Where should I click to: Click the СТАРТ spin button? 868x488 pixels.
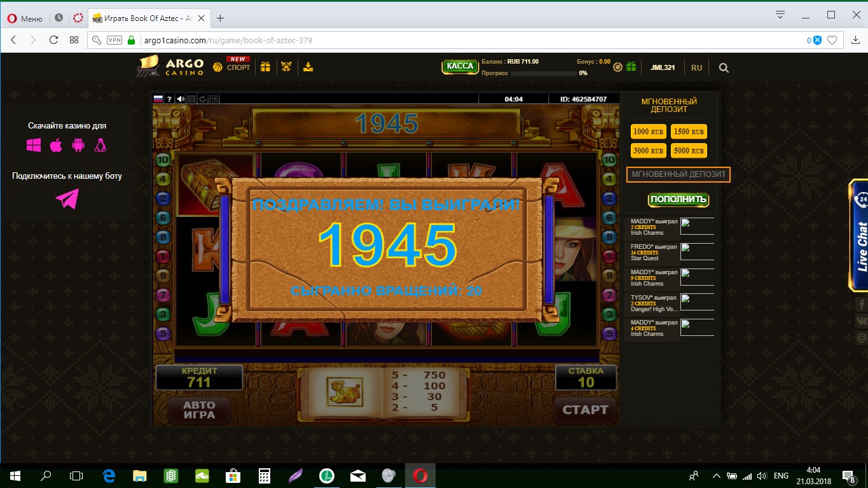click(585, 410)
